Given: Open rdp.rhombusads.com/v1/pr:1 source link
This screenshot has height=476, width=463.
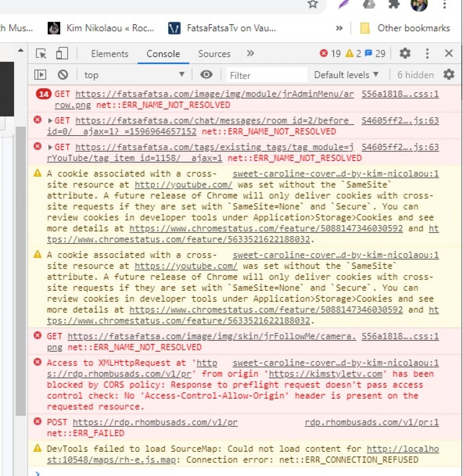Looking at the screenshot, I should [x=372, y=422].
